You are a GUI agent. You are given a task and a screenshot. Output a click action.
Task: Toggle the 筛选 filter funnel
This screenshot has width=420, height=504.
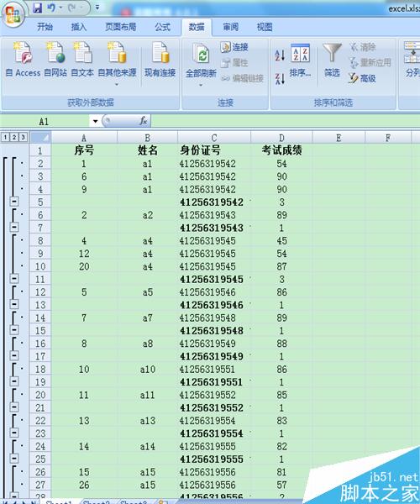(332, 60)
